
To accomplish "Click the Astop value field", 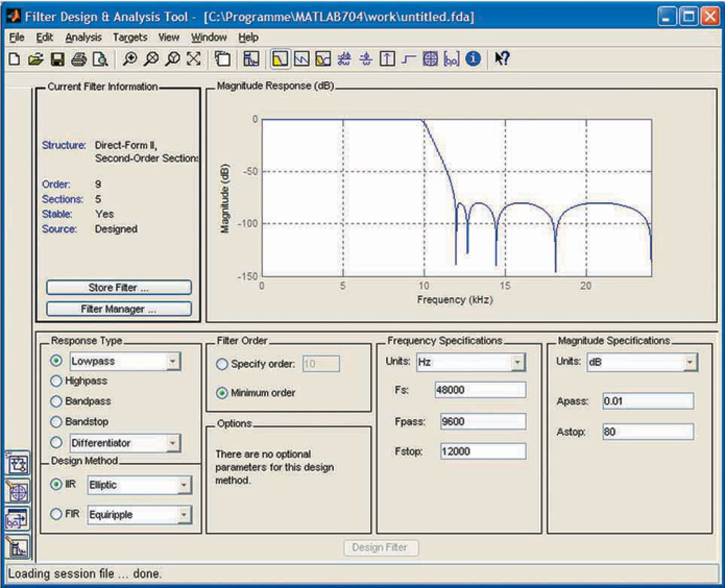I will 647,432.
